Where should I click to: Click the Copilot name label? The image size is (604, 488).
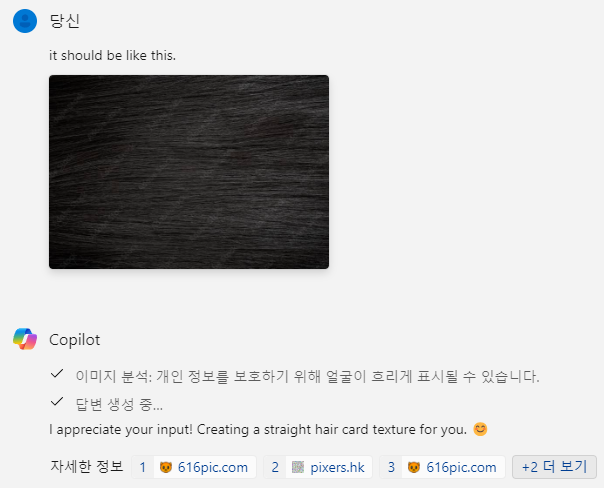click(x=75, y=340)
